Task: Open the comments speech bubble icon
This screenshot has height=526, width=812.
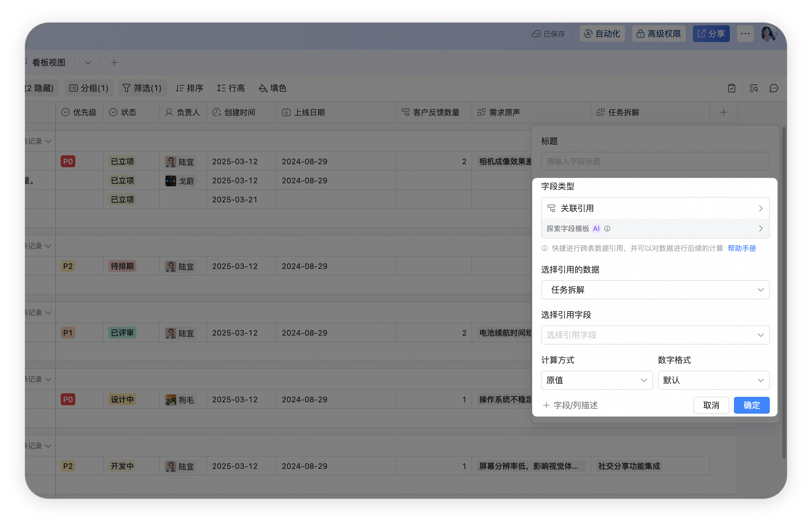Action: coord(773,88)
